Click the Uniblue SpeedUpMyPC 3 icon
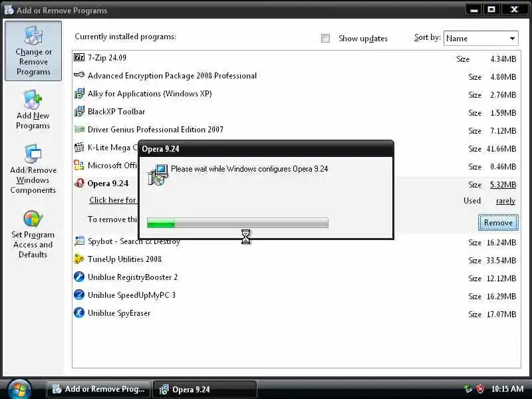The height and width of the screenshot is (399, 532). (x=79, y=295)
